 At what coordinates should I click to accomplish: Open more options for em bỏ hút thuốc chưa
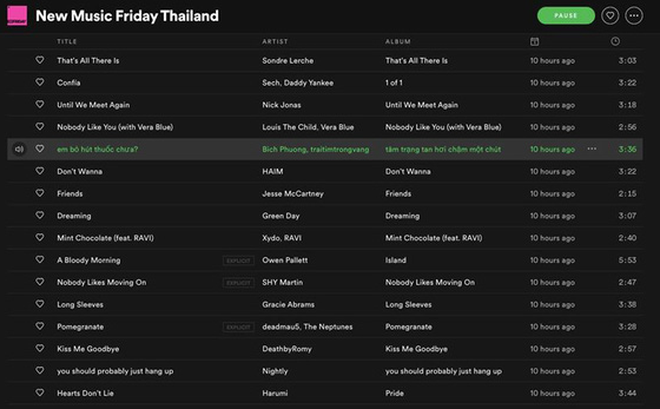[592, 149]
